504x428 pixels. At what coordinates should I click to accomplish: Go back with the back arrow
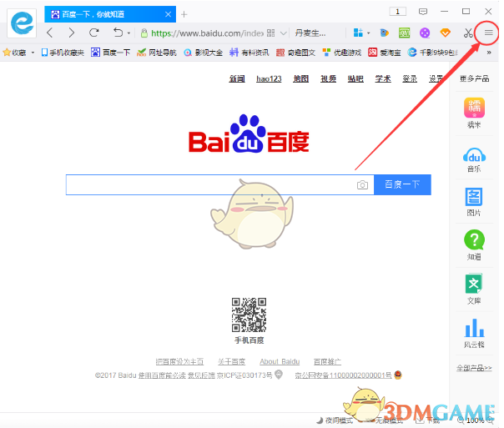pos(49,33)
